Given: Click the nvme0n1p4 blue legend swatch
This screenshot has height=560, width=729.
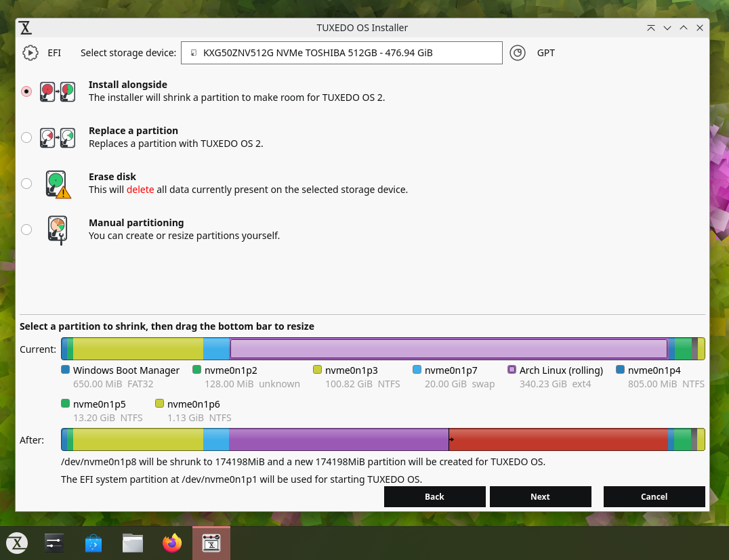Looking at the screenshot, I should (x=620, y=370).
